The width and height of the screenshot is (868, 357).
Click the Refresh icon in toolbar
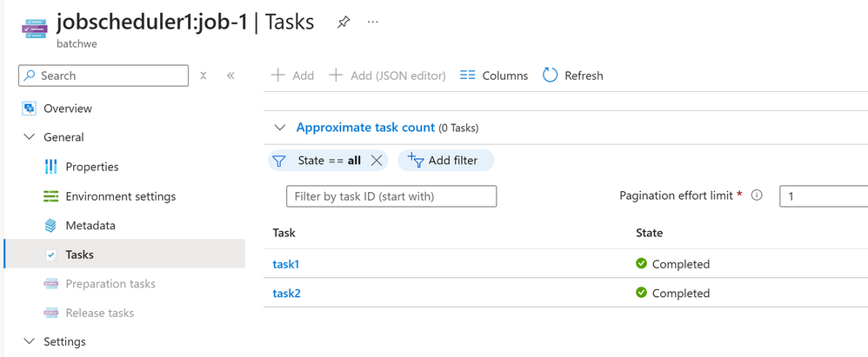coord(550,76)
